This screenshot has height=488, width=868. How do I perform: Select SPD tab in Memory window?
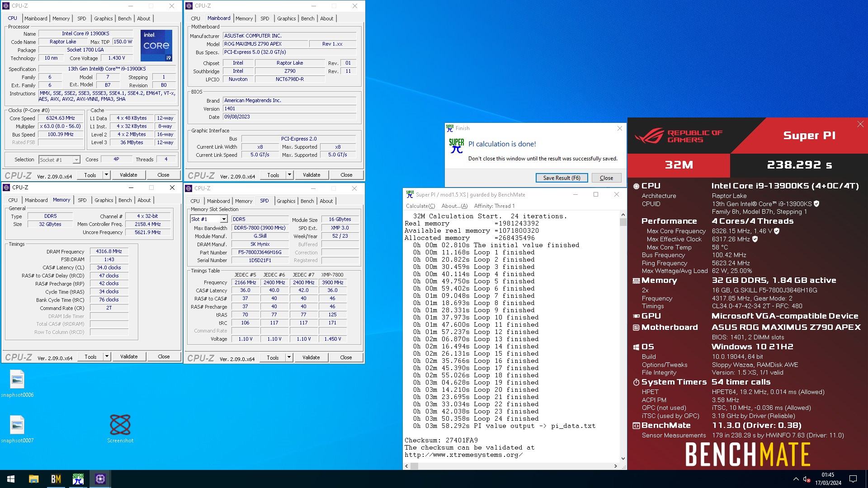pyautogui.click(x=82, y=200)
